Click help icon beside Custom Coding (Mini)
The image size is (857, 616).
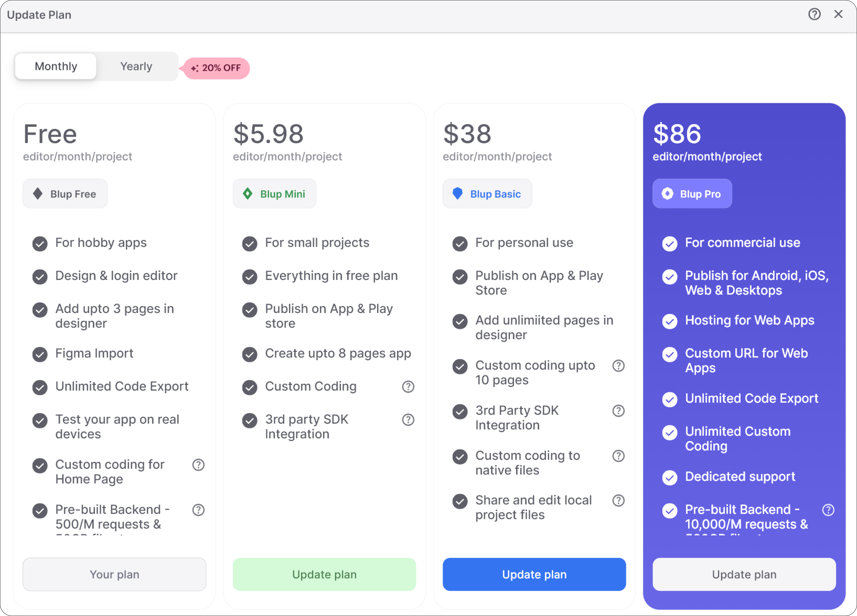point(408,387)
